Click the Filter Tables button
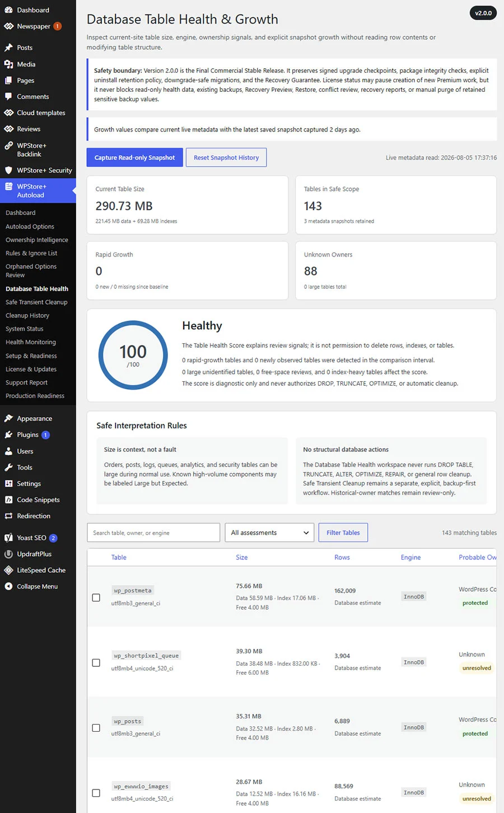This screenshot has height=813, width=504. click(x=343, y=532)
